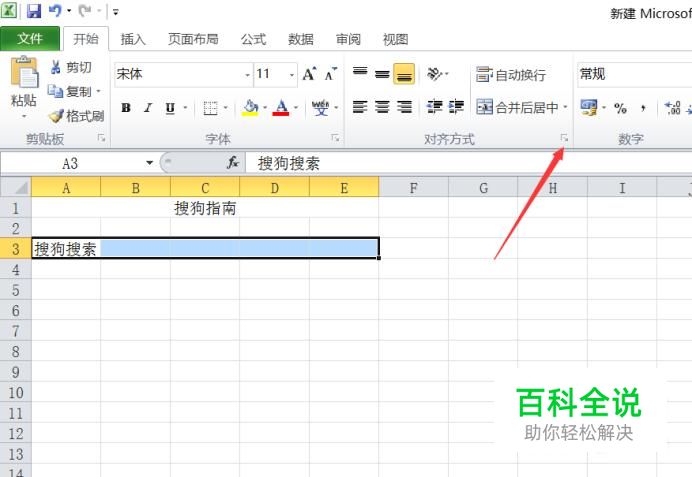Click the text orientation icon
Image resolution: width=692 pixels, height=477 pixels.
click(435, 74)
